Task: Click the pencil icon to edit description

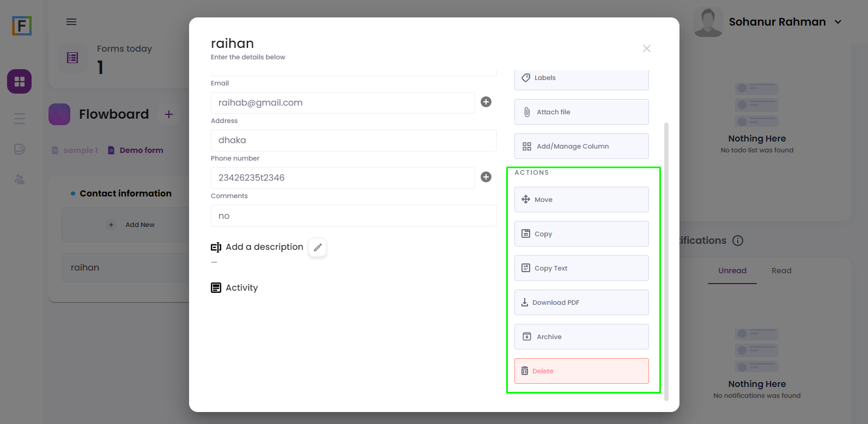Action: 318,248
